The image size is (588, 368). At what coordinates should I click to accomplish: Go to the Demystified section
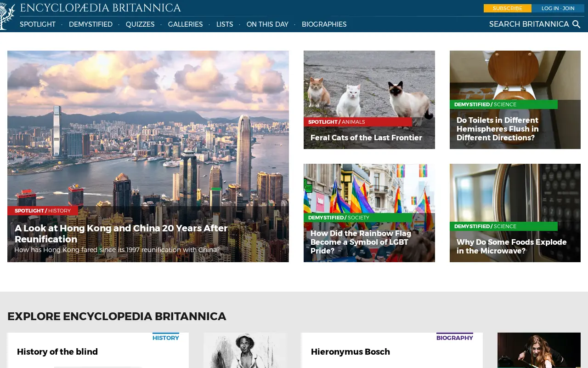click(x=90, y=24)
